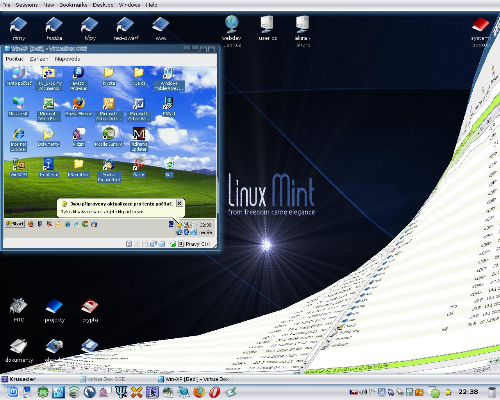500x400 pixels.
Task: Open the Bookmarks menu in top bar
Action: pos(73,5)
